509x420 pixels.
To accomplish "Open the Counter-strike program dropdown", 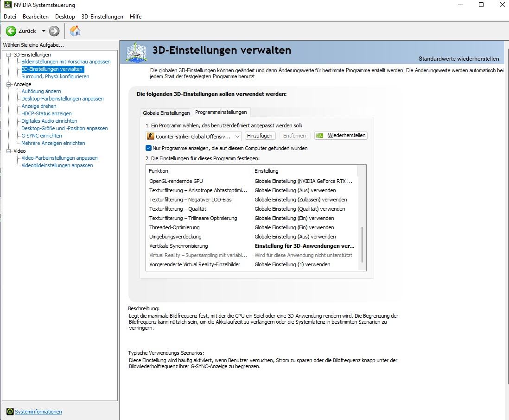I will [x=193, y=136].
